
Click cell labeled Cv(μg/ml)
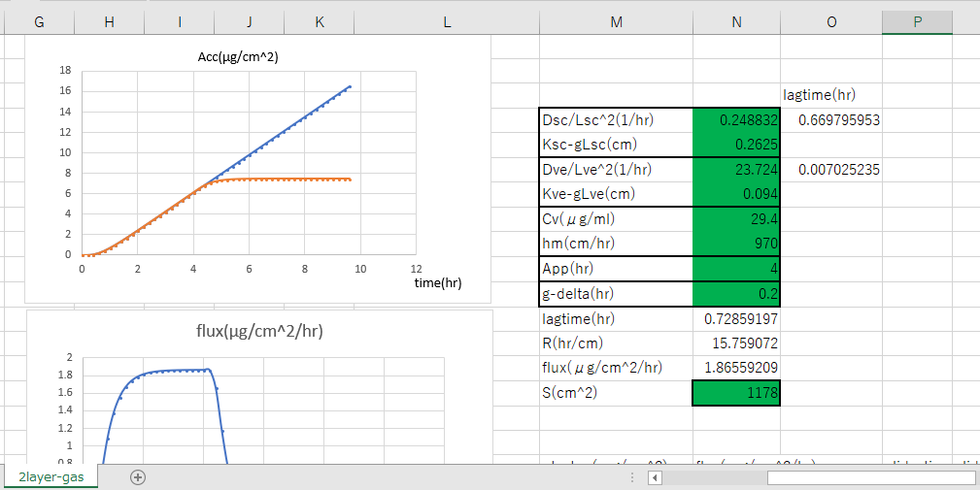[616, 219]
